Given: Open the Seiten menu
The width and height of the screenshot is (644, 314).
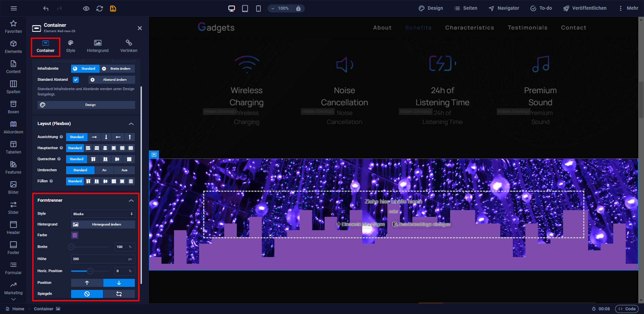Looking at the screenshot, I should (466, 8).
